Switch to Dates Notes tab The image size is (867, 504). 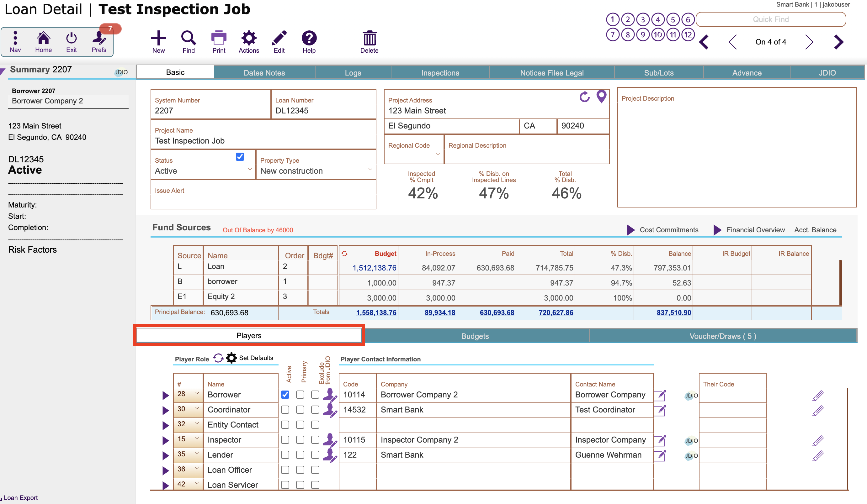[x=264, y=73]
